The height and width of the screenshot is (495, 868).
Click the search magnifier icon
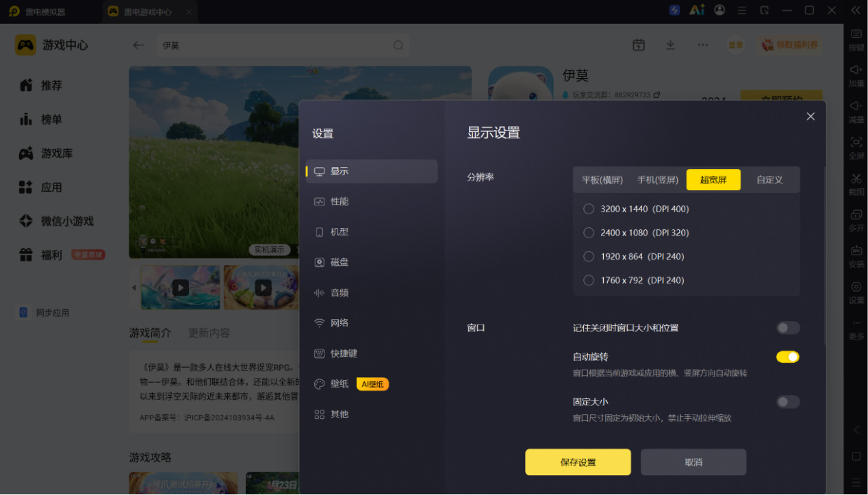pyautogui.click(x=398, y=45)
